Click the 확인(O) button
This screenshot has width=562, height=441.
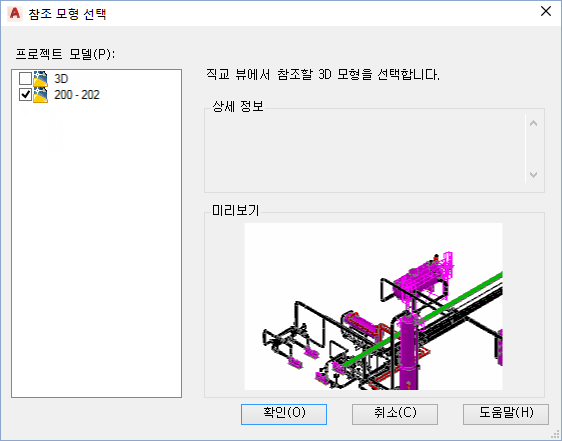click(284, 414)
